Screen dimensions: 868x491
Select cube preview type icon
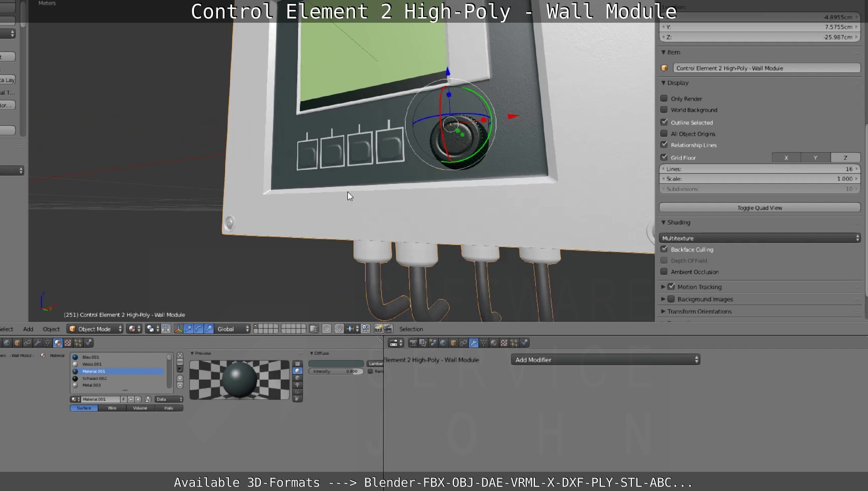[x=297, y=378]
